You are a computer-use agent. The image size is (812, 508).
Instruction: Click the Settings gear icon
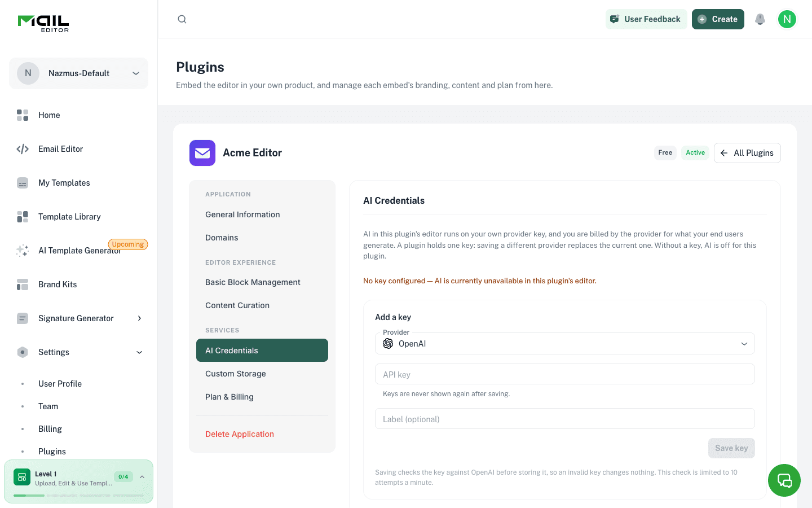tap(23, 352)
